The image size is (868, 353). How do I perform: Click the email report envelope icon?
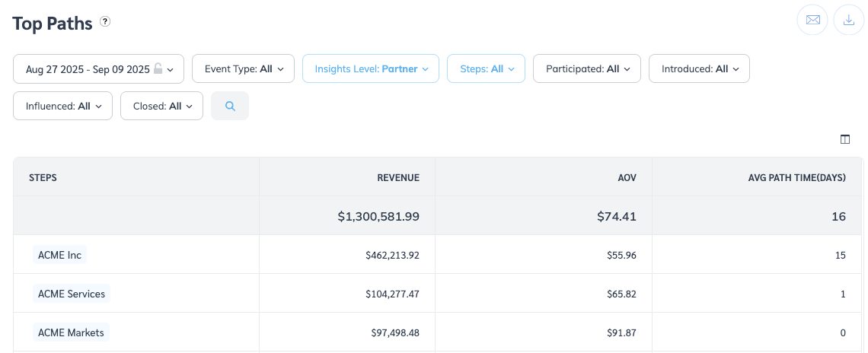(x=812, y=20)
